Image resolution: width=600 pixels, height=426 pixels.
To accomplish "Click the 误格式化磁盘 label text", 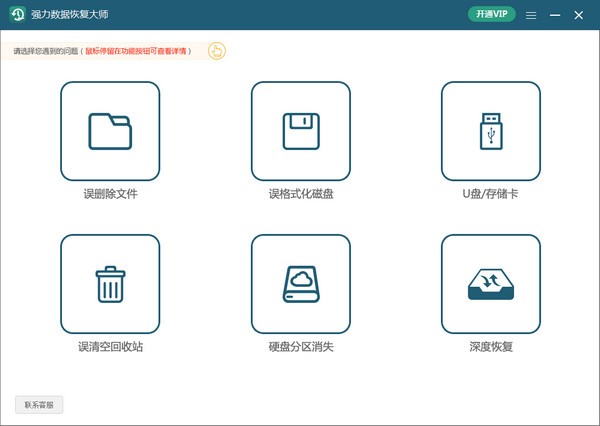I will click(x=301, y=194).
